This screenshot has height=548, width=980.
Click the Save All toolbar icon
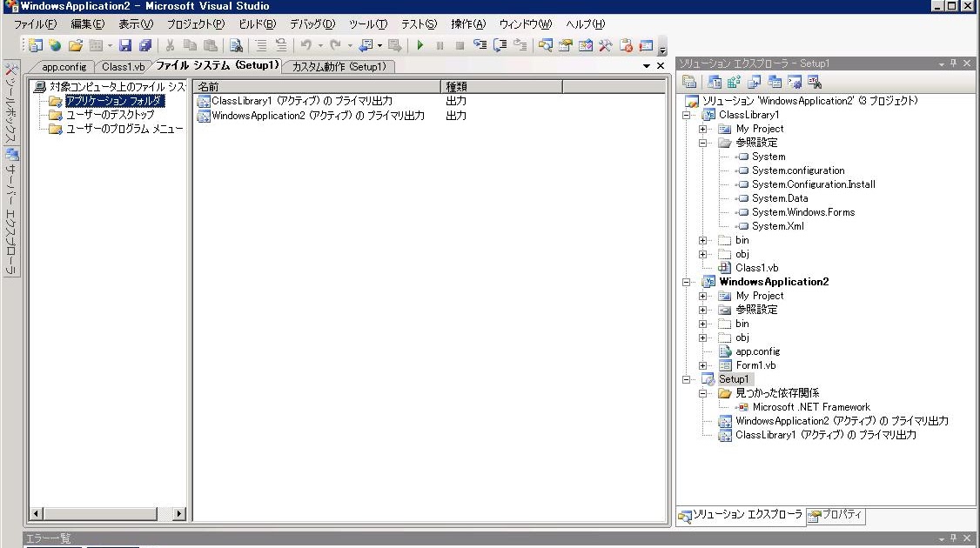145,45
